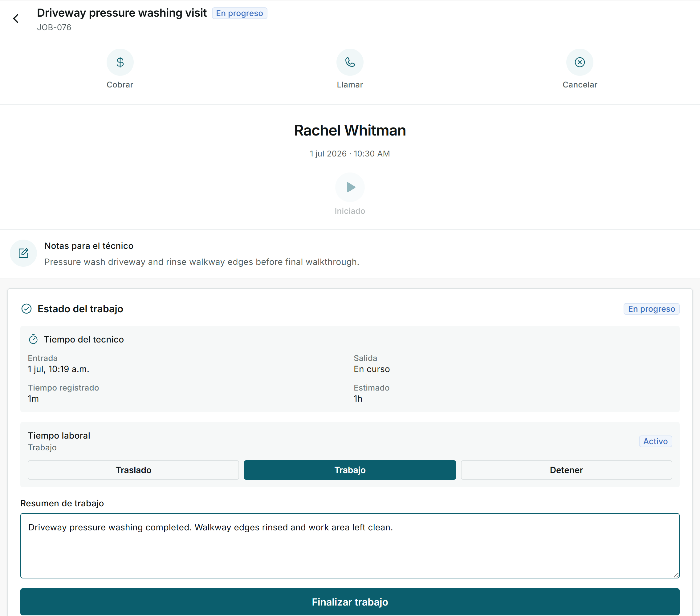The height and width of the screenshot is (616, 700).
Task: Click the Rachel Whitman customer name
Action: coord(350,131)
